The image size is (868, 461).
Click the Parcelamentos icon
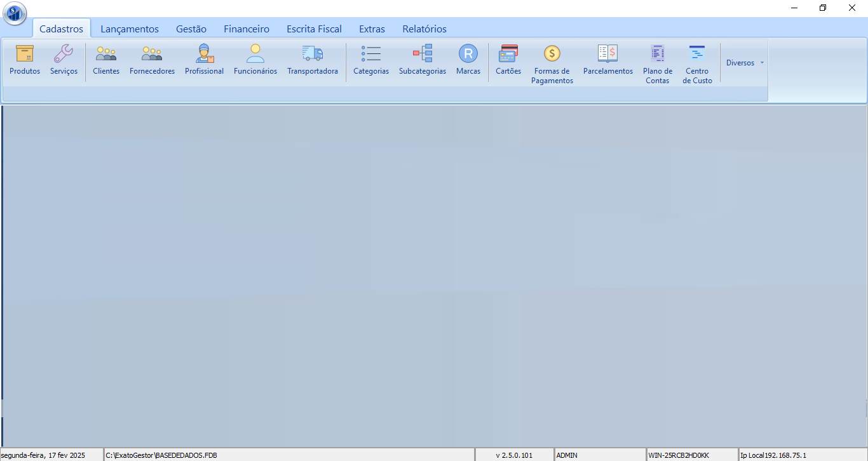(608, 54)
